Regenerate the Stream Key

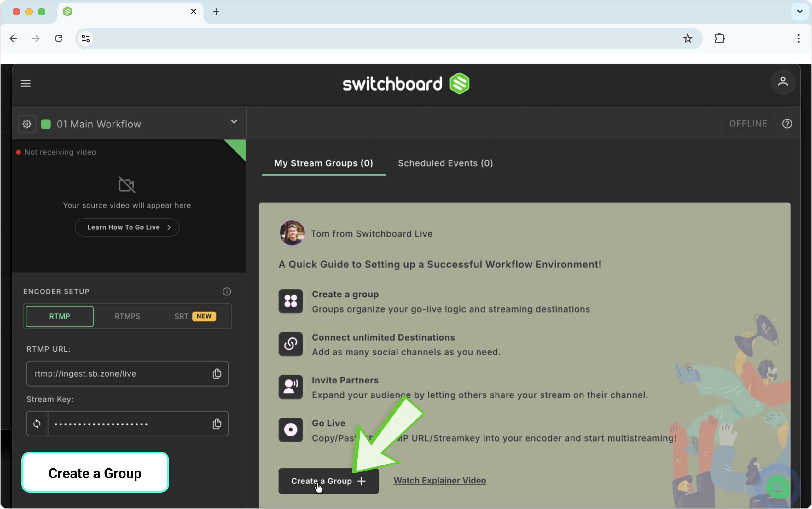pos(37,424)
